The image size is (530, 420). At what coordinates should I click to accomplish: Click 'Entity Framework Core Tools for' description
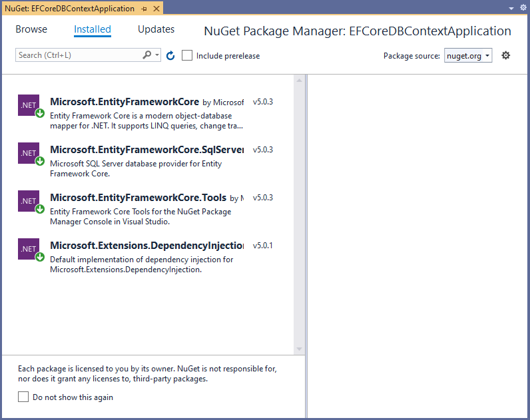(140, 216)
